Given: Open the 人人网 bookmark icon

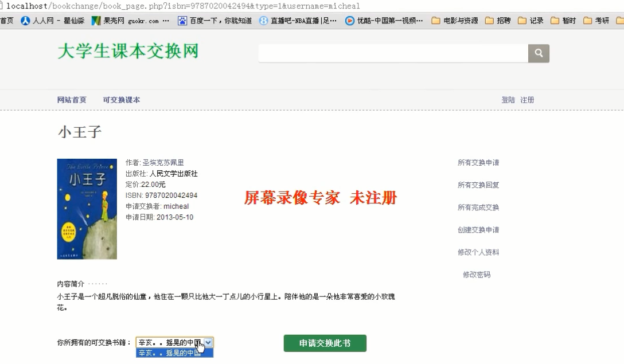Looking at the screenshot, I should click(25, 21).
